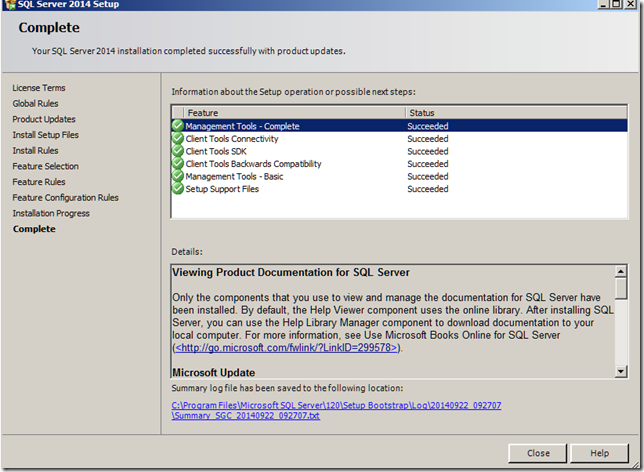This screenshot has width=644, height=472.
Task: Select the Management Tools - Basic row
Action: point(399,176)
